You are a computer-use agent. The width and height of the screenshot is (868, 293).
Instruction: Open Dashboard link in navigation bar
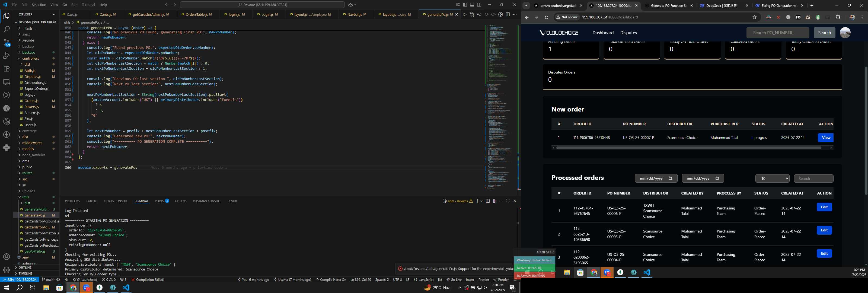pyautogui.click(x=603, y=33)
